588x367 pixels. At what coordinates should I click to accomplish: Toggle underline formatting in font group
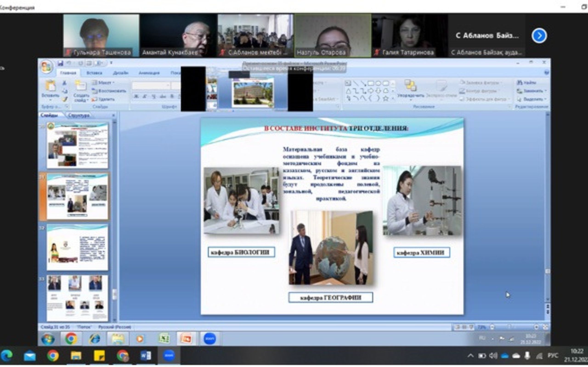click(154, 97)
